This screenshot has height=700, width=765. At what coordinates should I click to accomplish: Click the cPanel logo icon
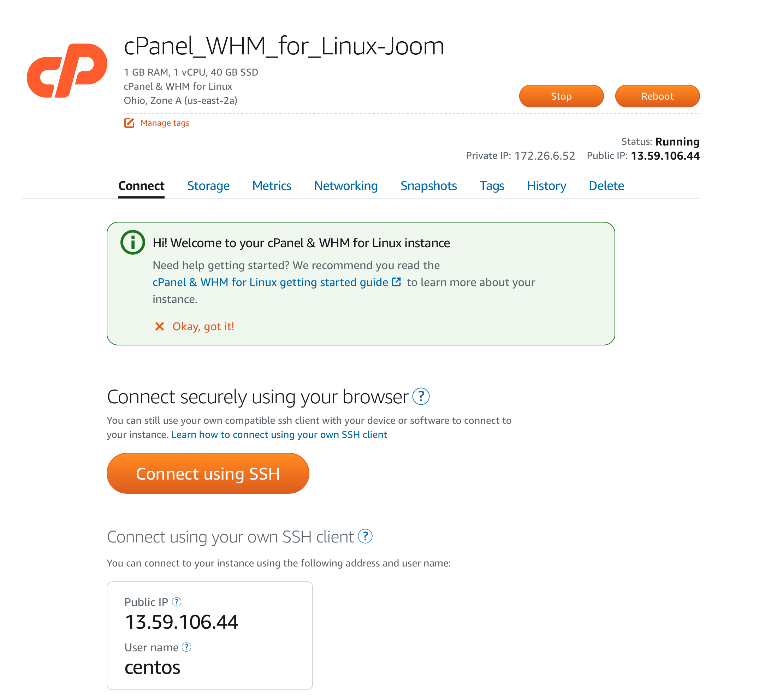tap(67, 71)
